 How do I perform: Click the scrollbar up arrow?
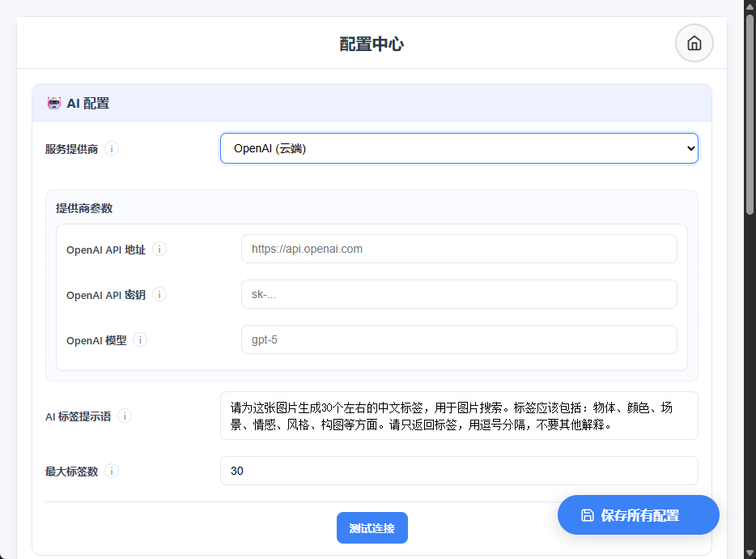750,6
